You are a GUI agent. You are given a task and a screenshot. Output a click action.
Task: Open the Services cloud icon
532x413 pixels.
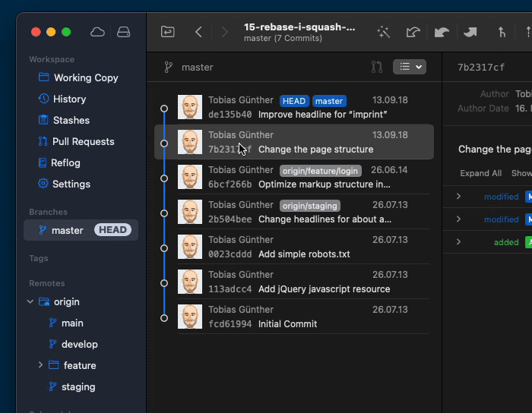click(97, 32)
